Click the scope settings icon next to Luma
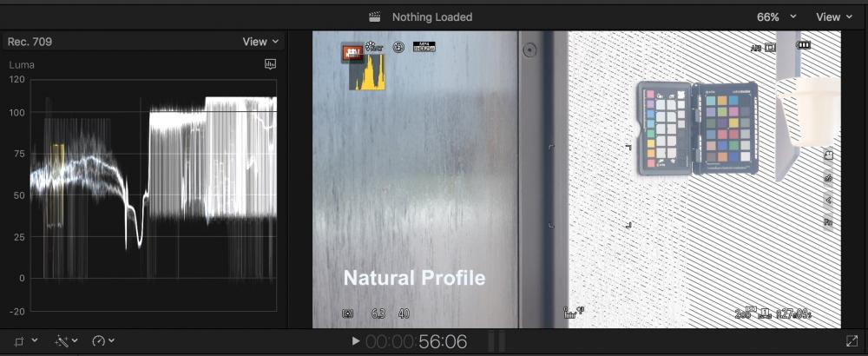The height and width of the screenshot is (356, 868). point(270,64)
